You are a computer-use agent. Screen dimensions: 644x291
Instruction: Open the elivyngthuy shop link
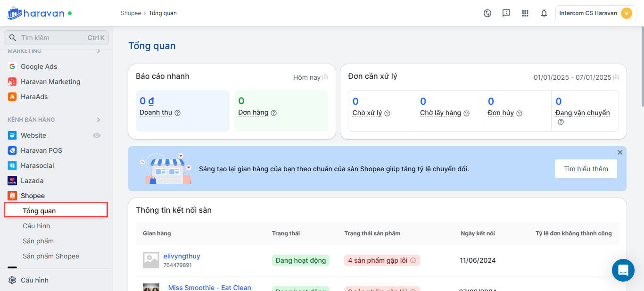[182, 256]
